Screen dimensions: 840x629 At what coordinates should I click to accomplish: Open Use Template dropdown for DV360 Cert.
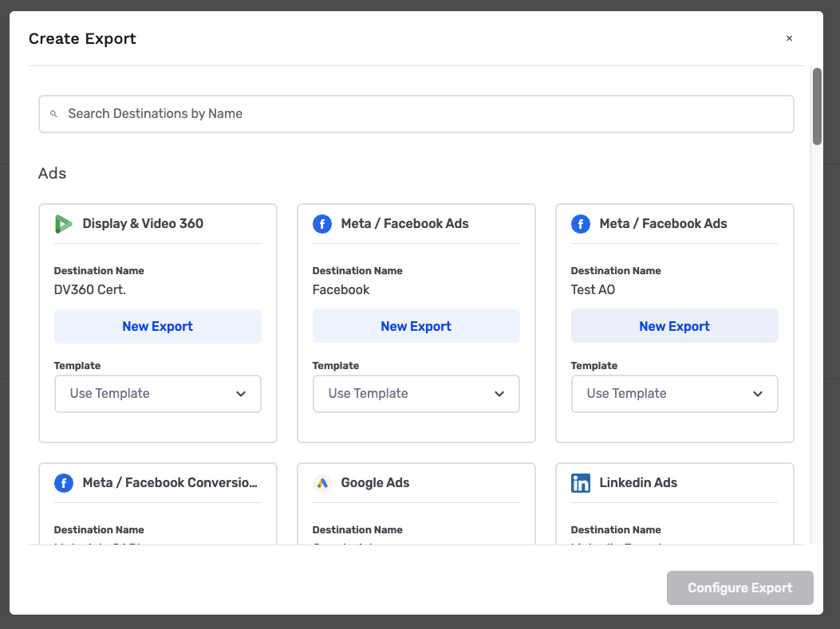pos(157,394)
